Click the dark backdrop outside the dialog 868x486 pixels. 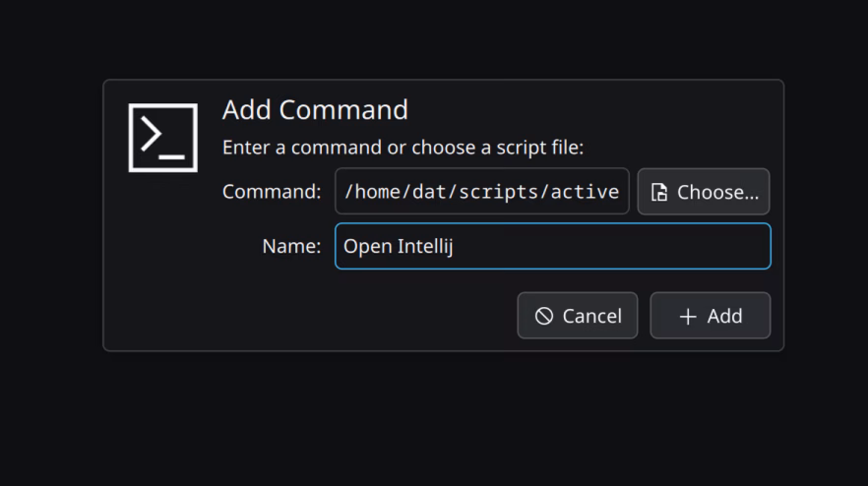click(x=433, y=423)
